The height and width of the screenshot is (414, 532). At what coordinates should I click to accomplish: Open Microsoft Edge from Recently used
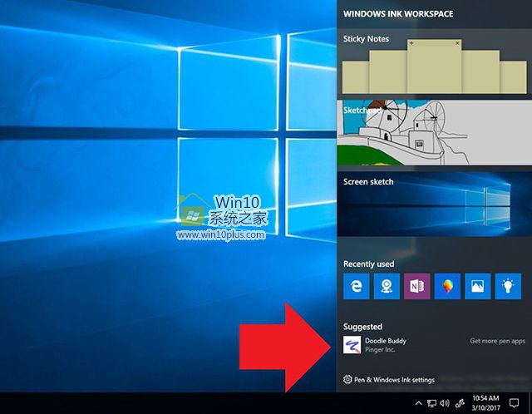357,286
